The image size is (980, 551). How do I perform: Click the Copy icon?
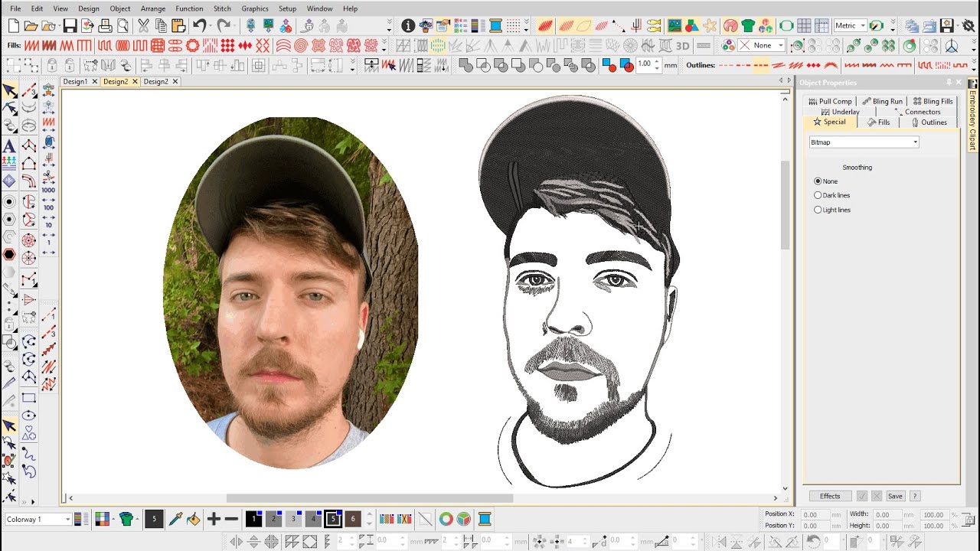coord(161,26)
